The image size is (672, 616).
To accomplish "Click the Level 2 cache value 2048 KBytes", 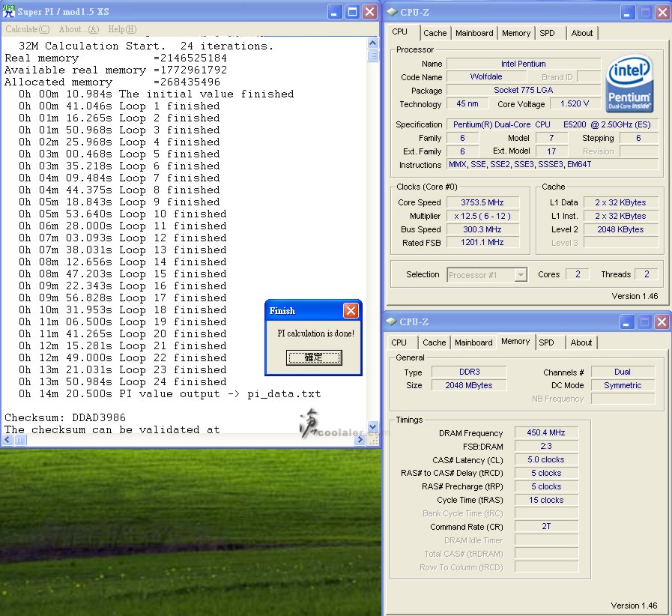I will (x=620, y=229).
